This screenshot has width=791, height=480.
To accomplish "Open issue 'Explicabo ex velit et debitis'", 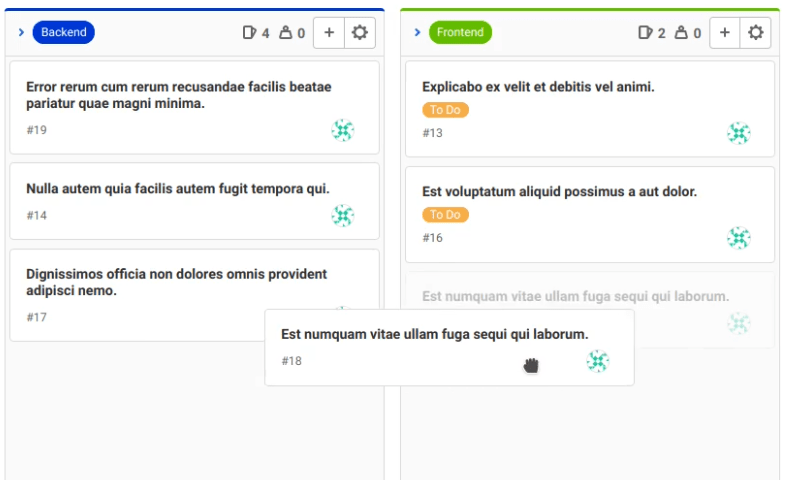I will click(538, 87).
